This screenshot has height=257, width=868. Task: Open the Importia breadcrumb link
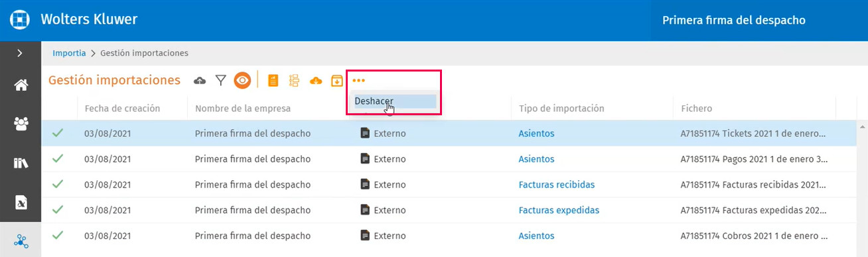tap(69, 53)
